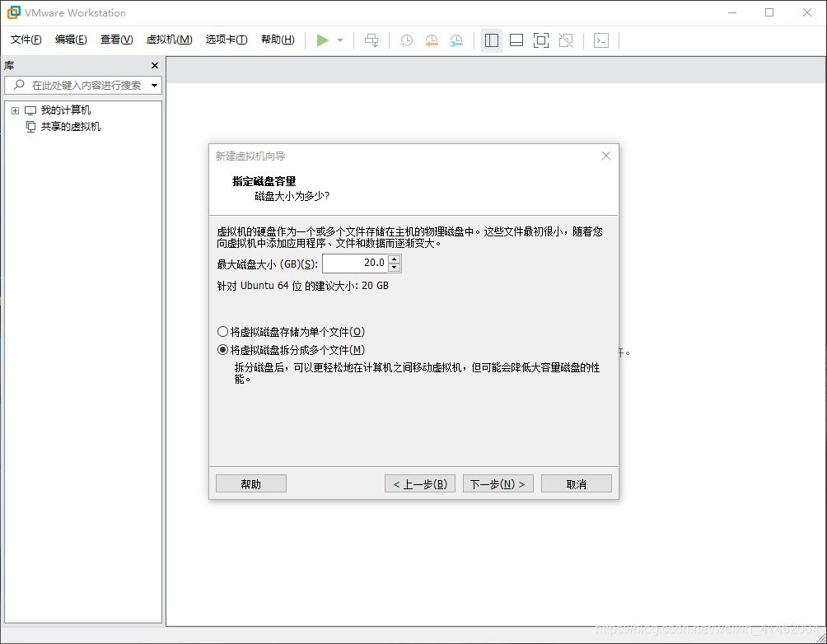827x644 pixels.
Task: Open the library search filter dropdown
Action: click(x=152, y=85)
